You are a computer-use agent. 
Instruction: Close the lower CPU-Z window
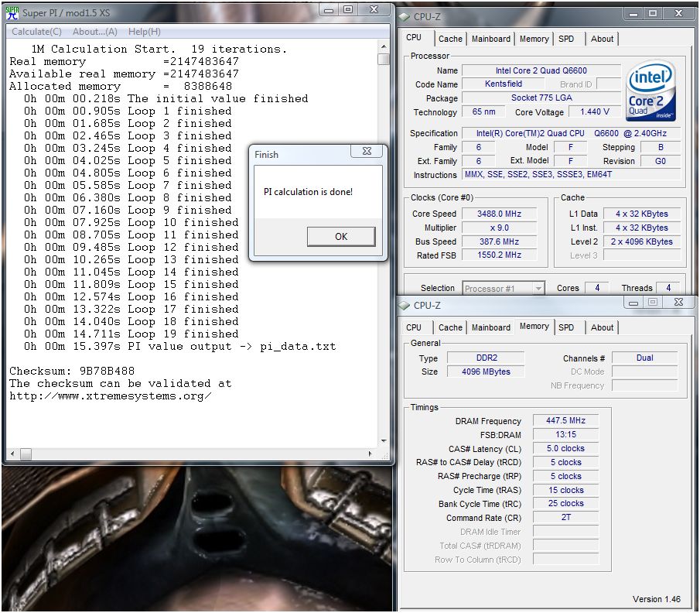(x=678, y=303)
